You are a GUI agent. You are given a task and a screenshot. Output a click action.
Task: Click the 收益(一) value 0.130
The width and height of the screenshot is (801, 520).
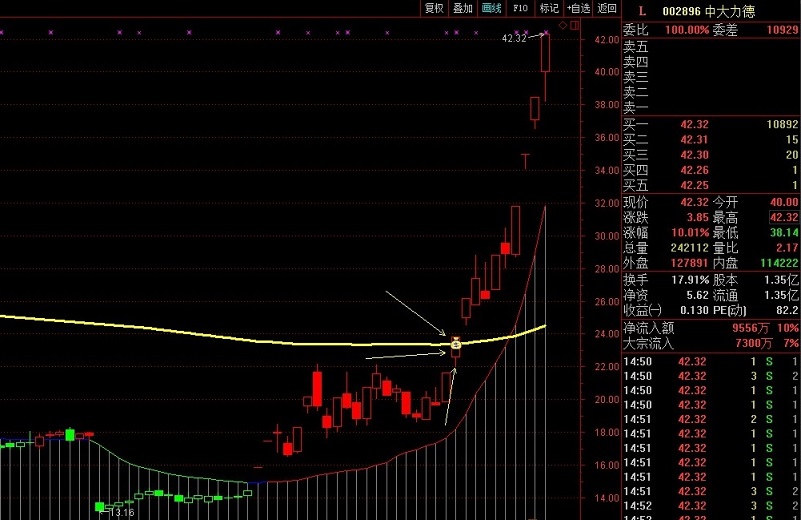click(694, 310)
